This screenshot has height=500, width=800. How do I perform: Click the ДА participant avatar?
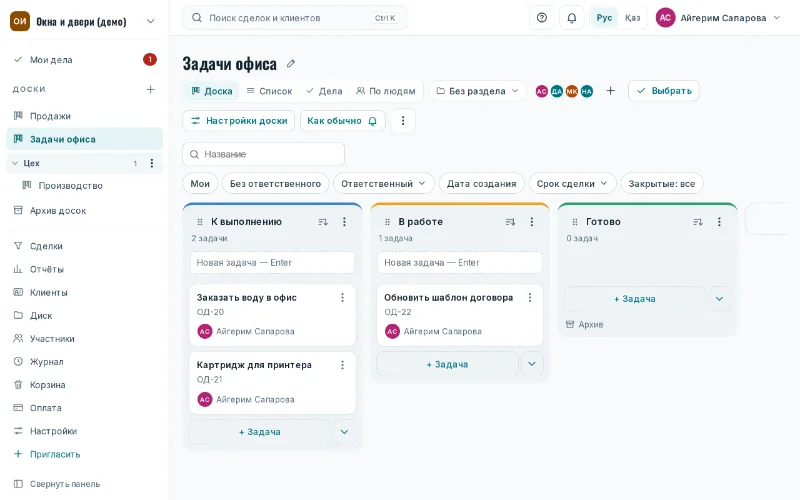[x=557, y=91]
